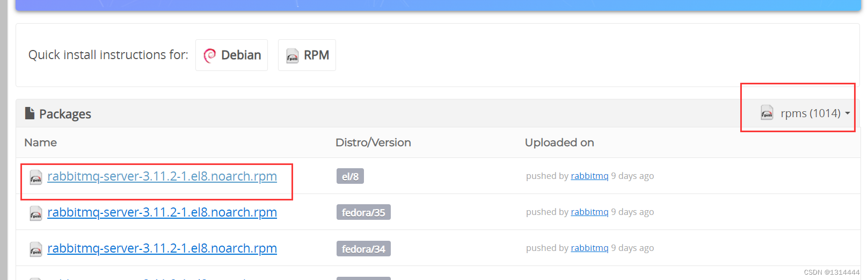868x280 pixels.
Task: Click the Packages file icon
Action: tap(30, 113)
